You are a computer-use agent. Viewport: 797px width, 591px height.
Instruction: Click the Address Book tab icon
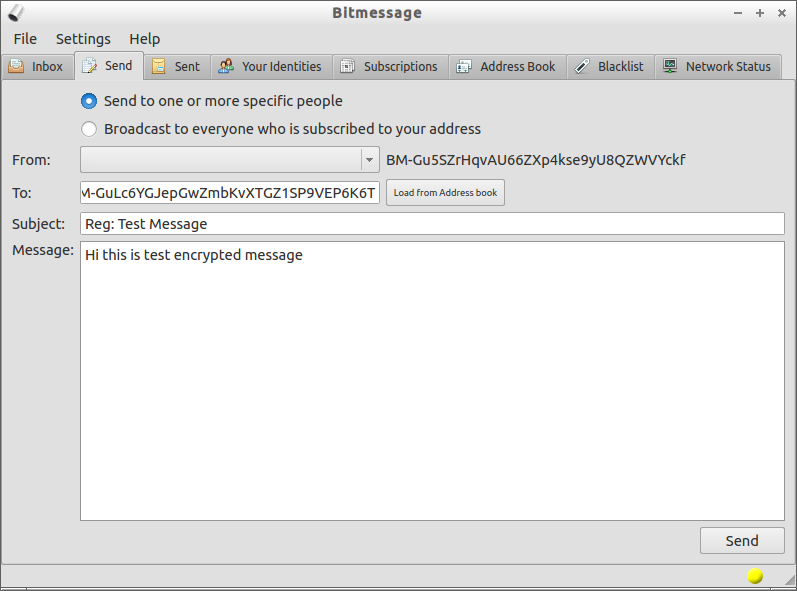coord(464,66)
